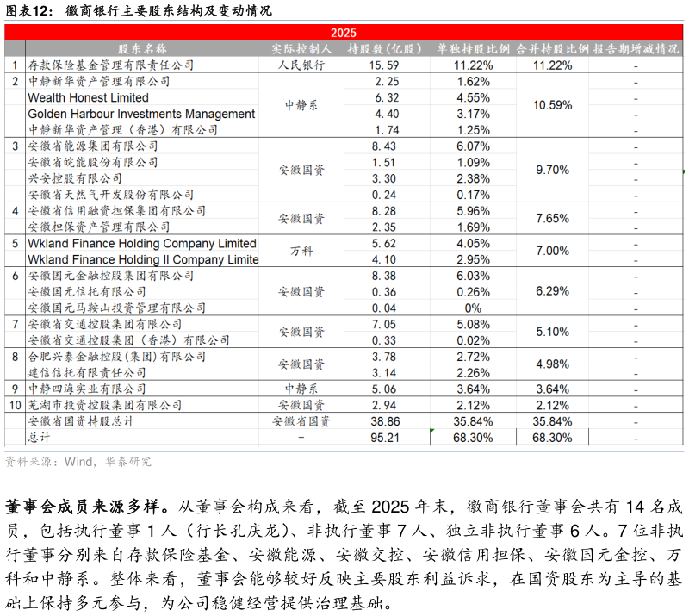Click the Wealth Honest Limited cell
This screenshot has height=616, width=689.
click(89, 97)
